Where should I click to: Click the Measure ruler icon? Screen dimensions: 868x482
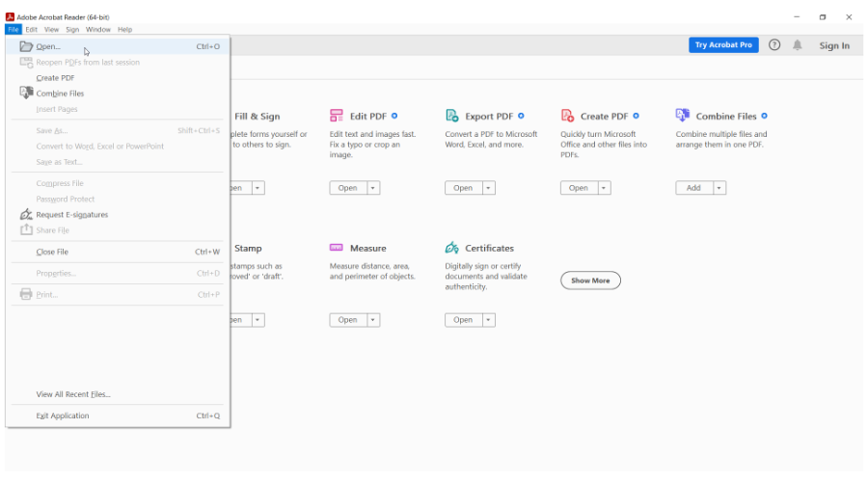click(336, 248)
